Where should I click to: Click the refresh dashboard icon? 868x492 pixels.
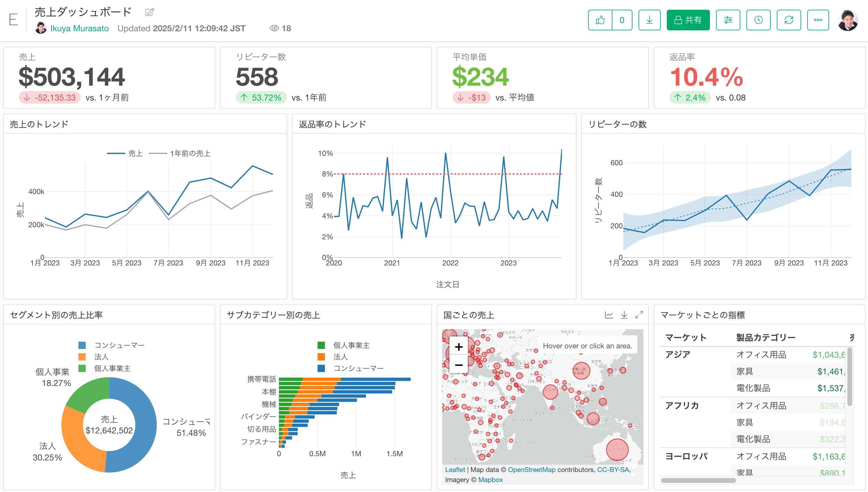click(789, 20)
